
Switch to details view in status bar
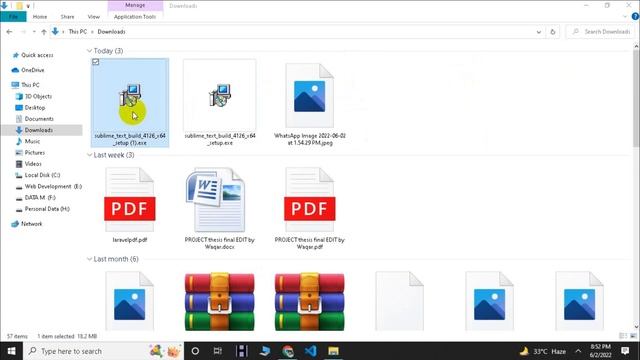(623, 336)
